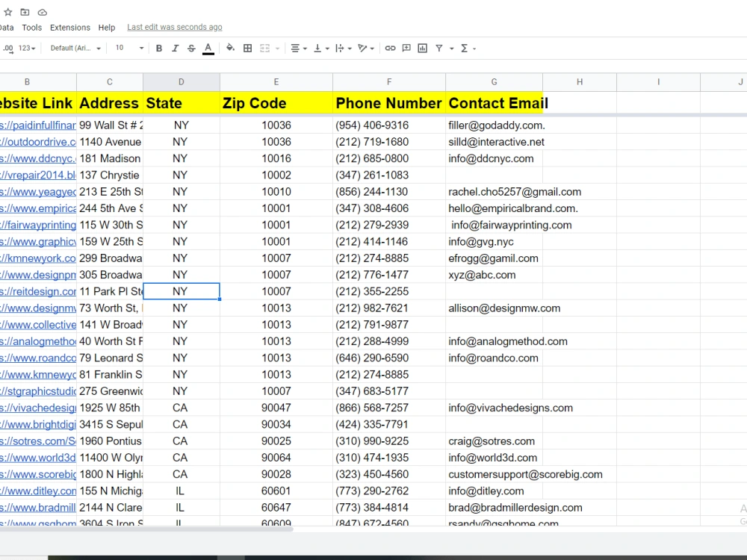Open the 123 number format dropdown
The image size is (747, 560).
click(27, 48)
